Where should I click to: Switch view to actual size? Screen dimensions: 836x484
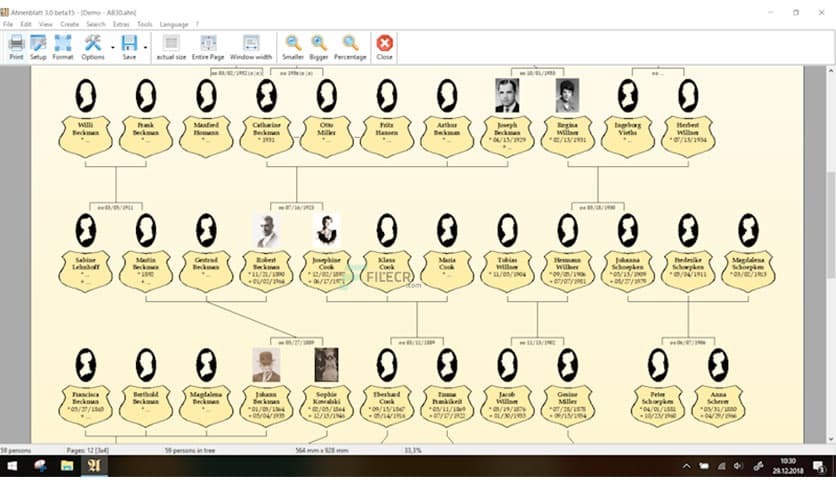171,47
